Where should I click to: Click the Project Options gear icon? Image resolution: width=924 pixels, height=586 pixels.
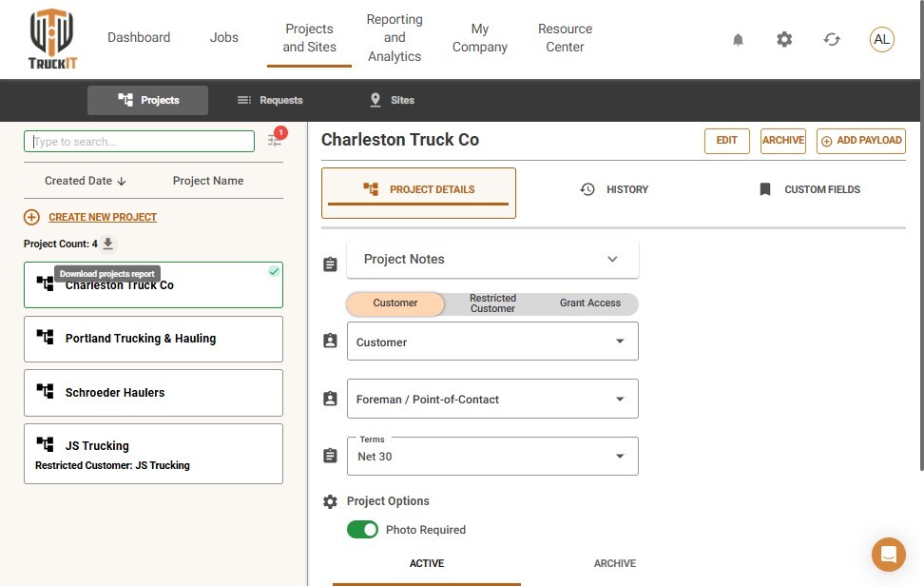(x=330, y=501)
